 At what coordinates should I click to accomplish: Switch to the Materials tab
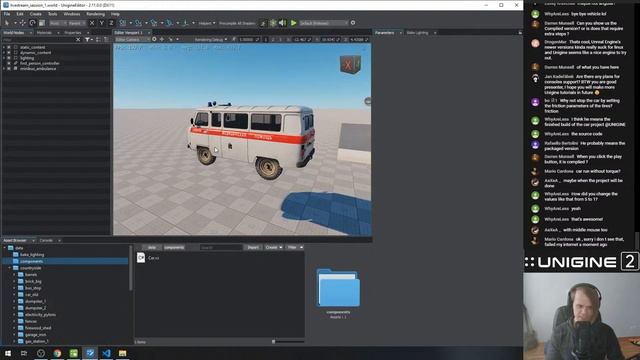click(x=44, y=33)
